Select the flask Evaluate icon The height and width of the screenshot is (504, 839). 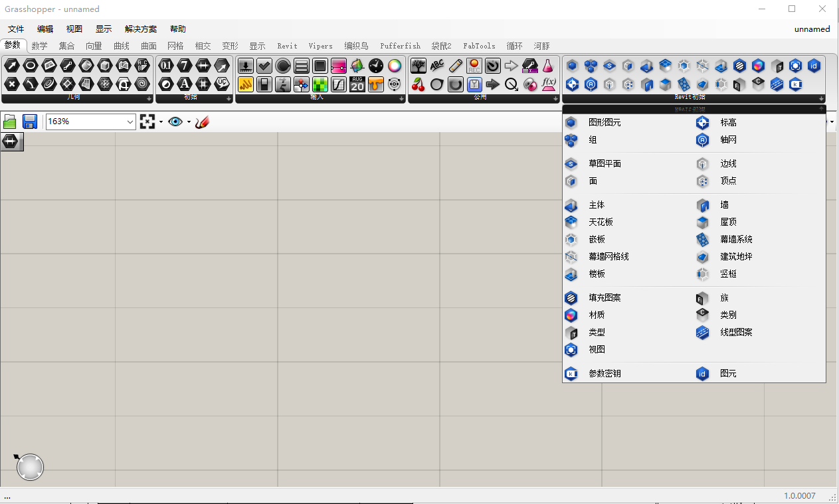pyautogui.click(x=549, y=66)
